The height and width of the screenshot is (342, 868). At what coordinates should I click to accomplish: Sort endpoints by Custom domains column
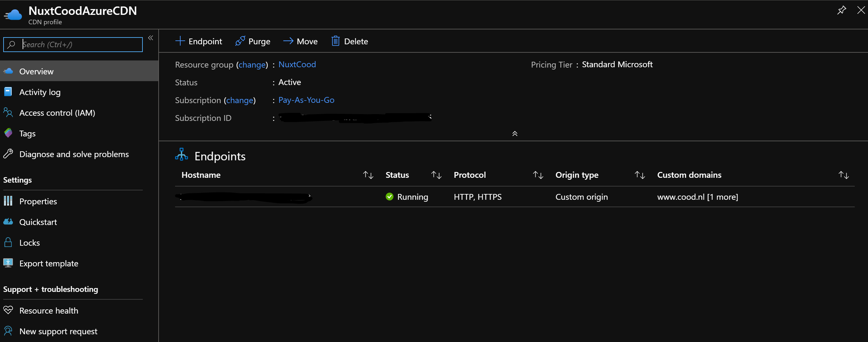coord(689,175)
